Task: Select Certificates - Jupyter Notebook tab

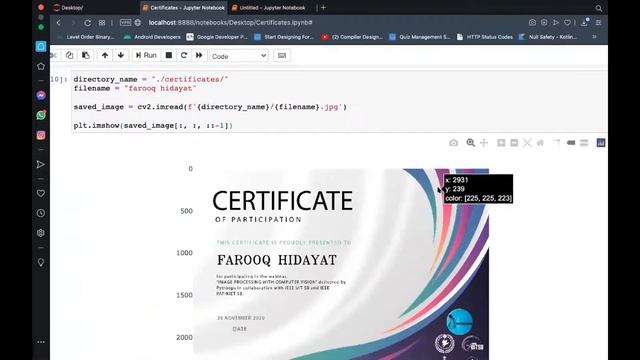Action: [x=184, y=7]
